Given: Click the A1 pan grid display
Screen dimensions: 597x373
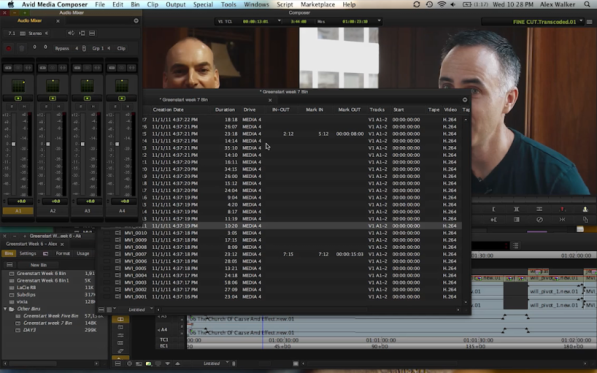Looking at the screenshot, I should click(18, 86).
